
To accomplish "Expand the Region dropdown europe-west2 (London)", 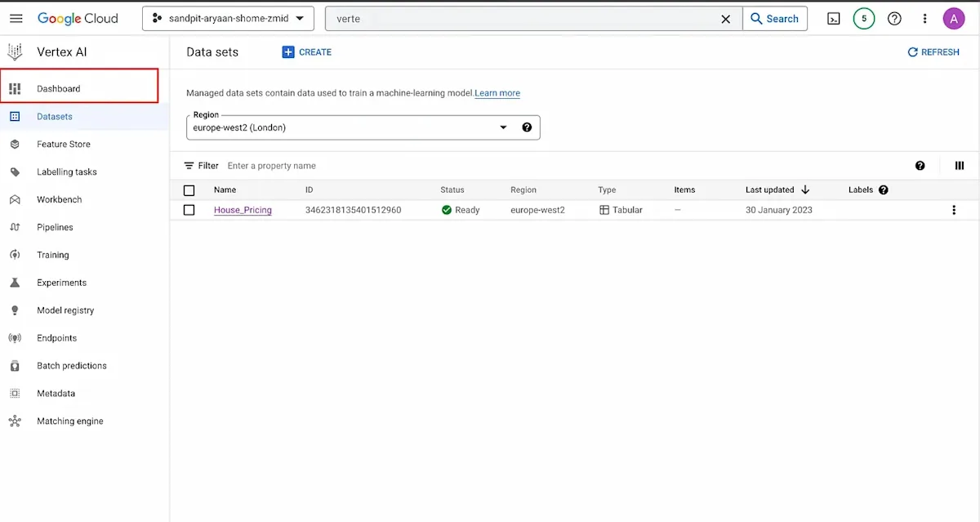I will 363,127.
